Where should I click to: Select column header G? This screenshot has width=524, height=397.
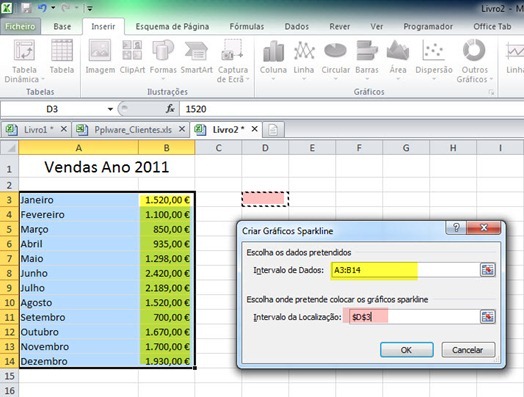click(x=406, y=148)
